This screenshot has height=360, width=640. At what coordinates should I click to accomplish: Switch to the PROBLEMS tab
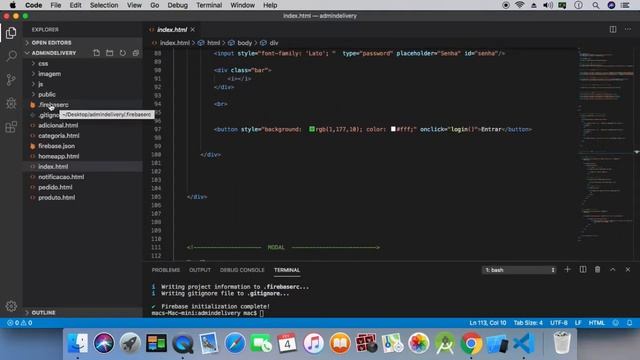point(166,270)
